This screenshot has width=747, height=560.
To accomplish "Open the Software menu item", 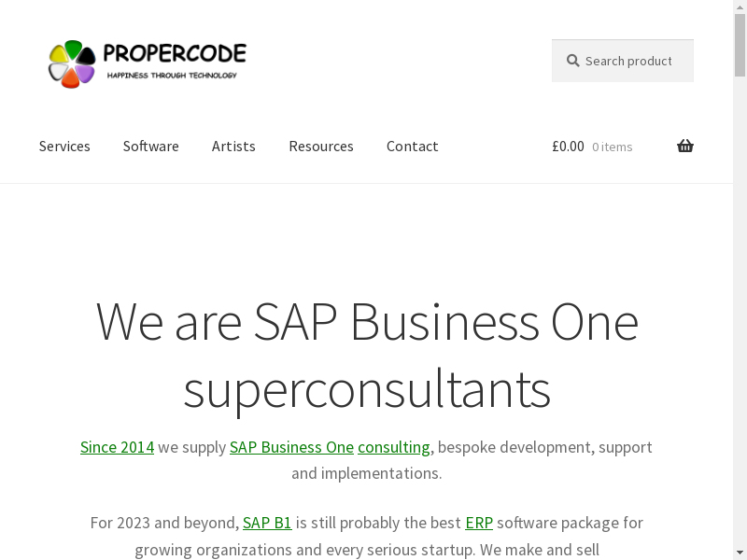I will point(150,146).
